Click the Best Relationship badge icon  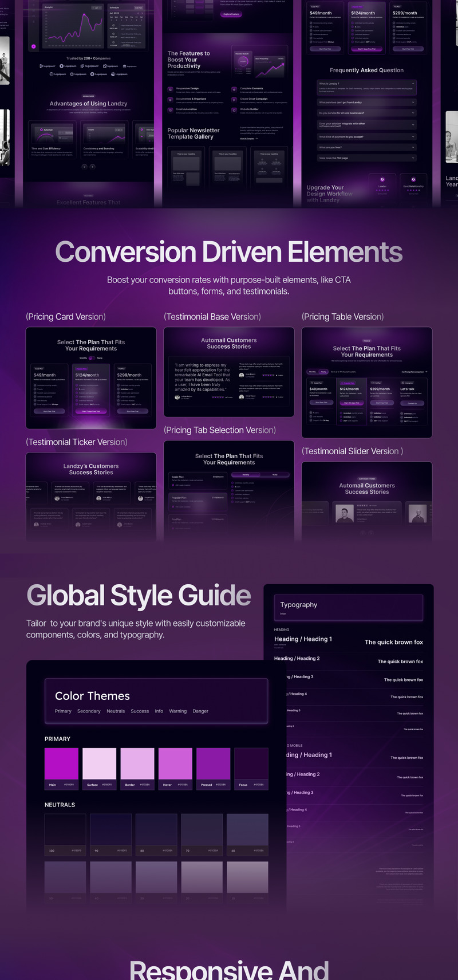click(x=413, y=180)
